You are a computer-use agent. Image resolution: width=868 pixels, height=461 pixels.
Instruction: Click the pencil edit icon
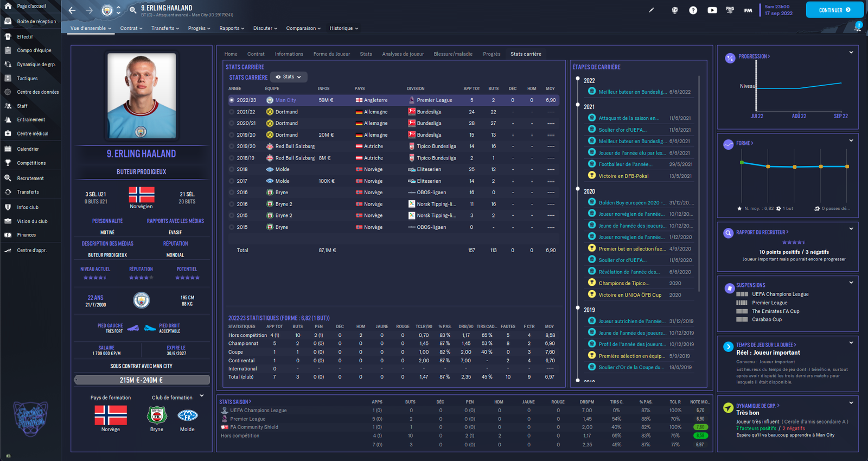tap(652, 10)
